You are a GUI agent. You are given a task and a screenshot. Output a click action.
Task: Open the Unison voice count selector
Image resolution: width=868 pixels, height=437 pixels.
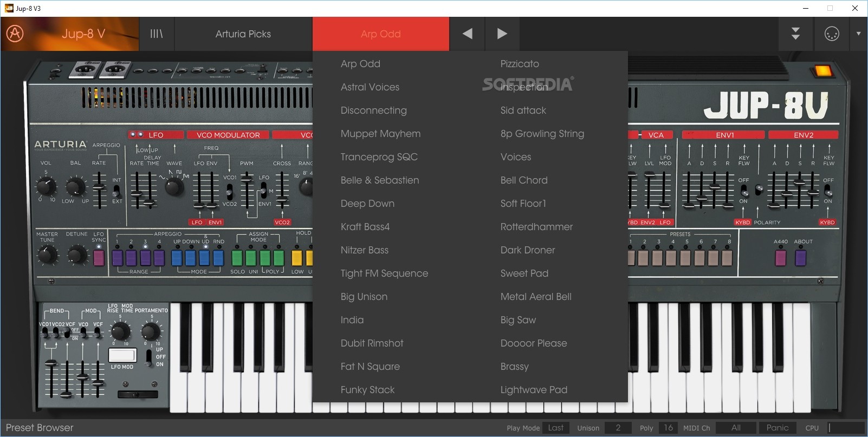click(x=618, y=428)
